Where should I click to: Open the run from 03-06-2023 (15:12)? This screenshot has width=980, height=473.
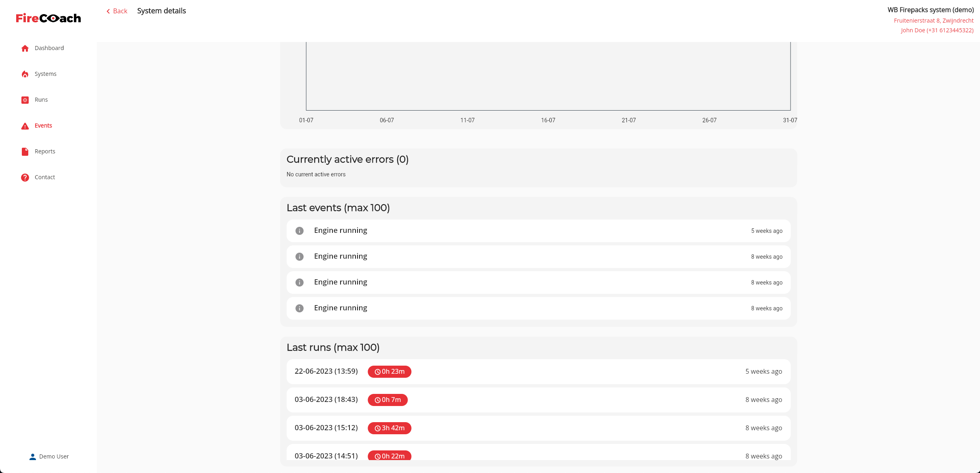538,428
